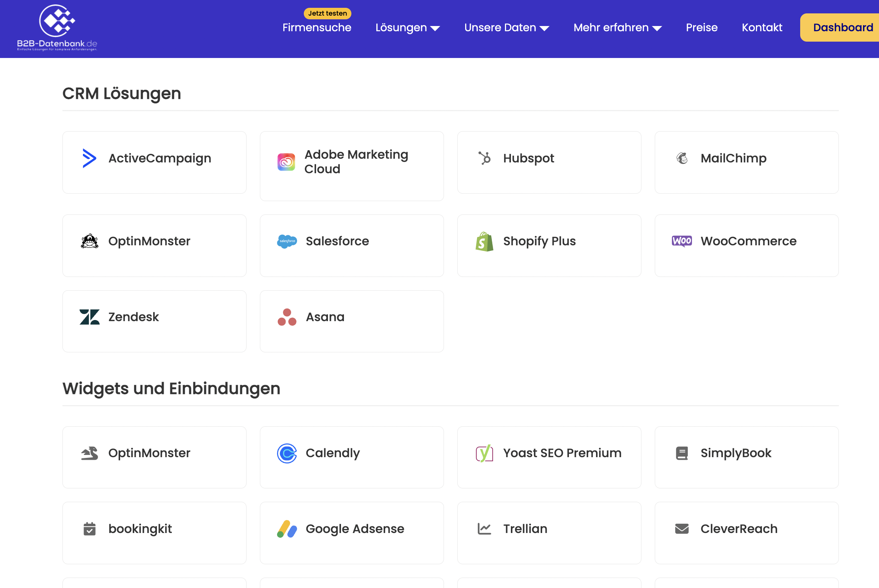Open Firmensuche in the navigation

(x=317, y=28)
